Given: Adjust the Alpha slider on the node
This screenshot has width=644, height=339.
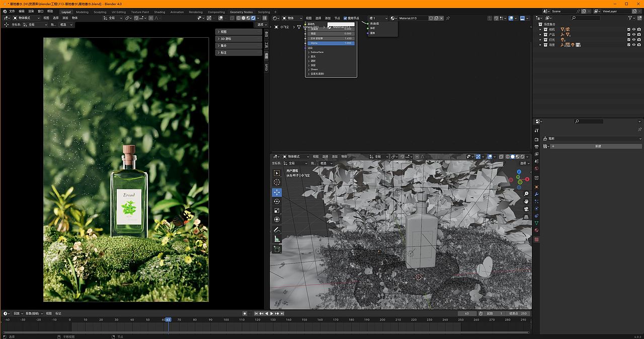Looking at the screenshot, I should (x=331, y=43).
